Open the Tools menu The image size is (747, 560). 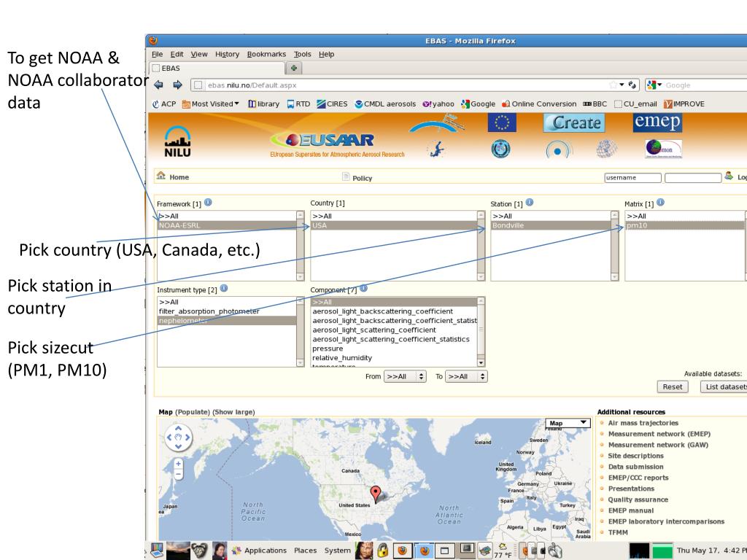[302, 54]
